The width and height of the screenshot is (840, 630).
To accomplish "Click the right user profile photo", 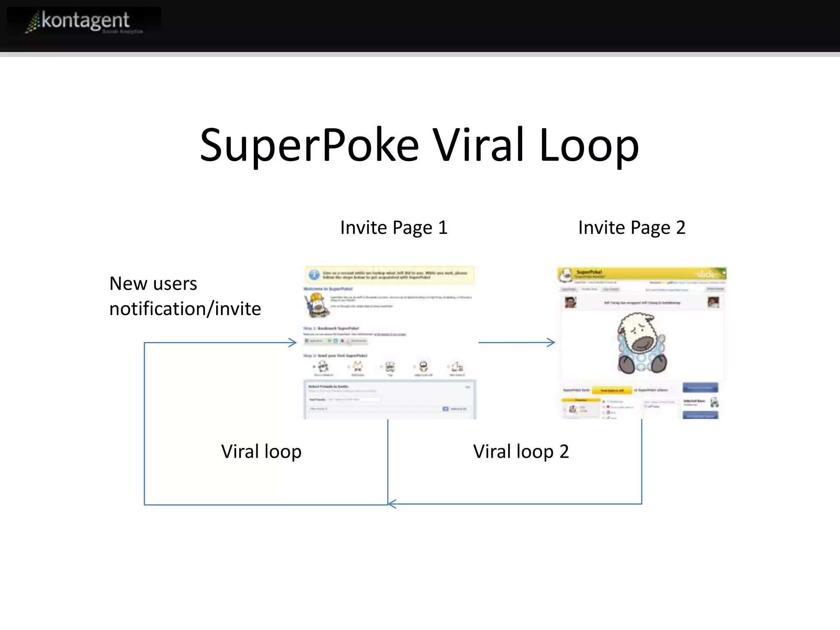I will 713,303.
